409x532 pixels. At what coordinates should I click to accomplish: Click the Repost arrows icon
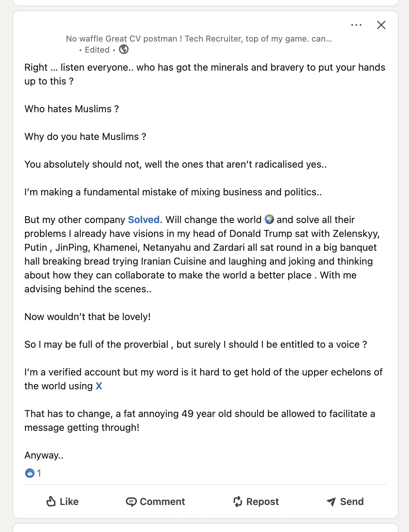click(x=238, y=502)
